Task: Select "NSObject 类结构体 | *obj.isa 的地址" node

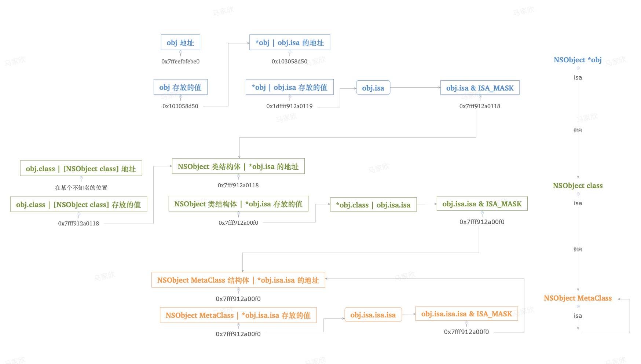Action: click(238, 166)
